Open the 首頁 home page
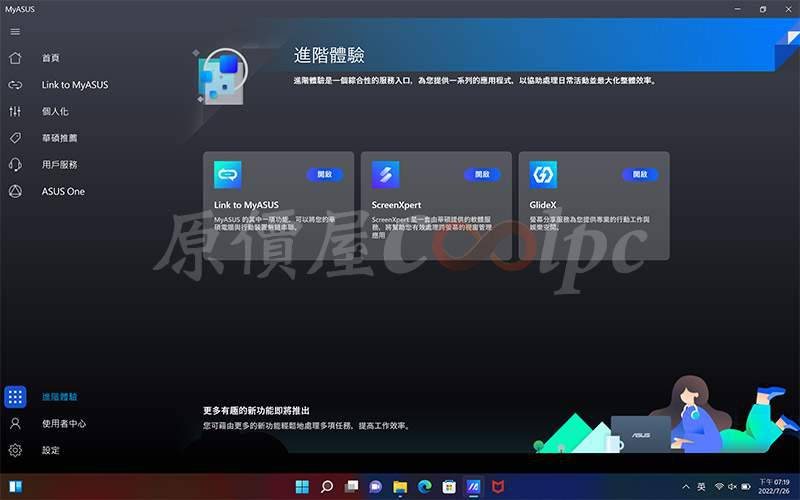Screen dimensions: 800x500 tap(50, 58)
